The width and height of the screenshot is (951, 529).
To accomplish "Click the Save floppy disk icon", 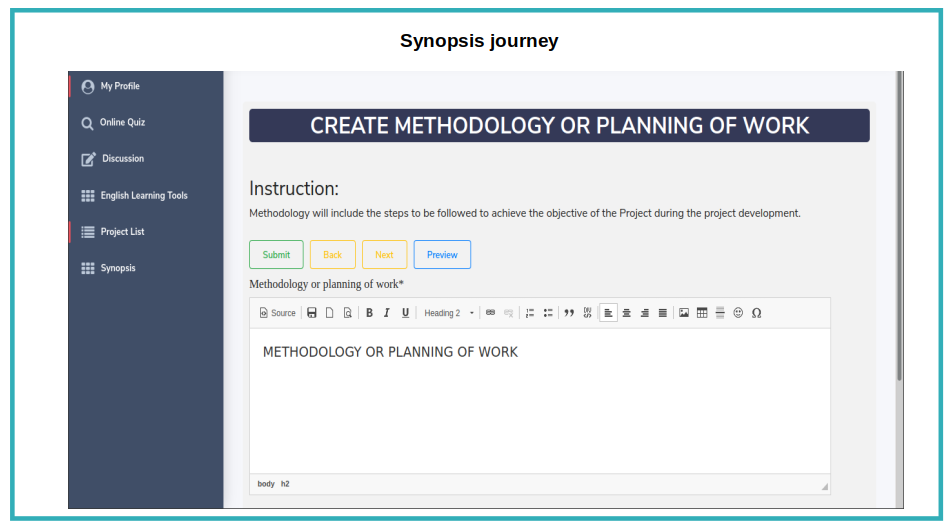I will 312,313.
